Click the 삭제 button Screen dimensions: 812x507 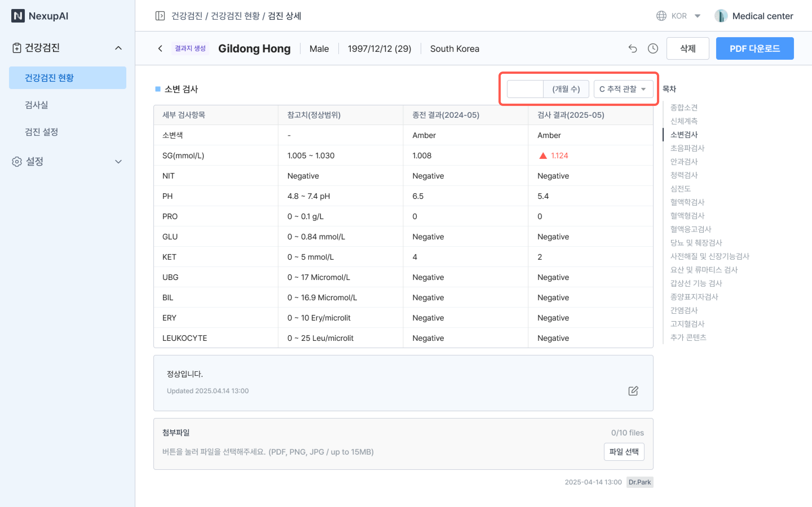click(687, 49)
